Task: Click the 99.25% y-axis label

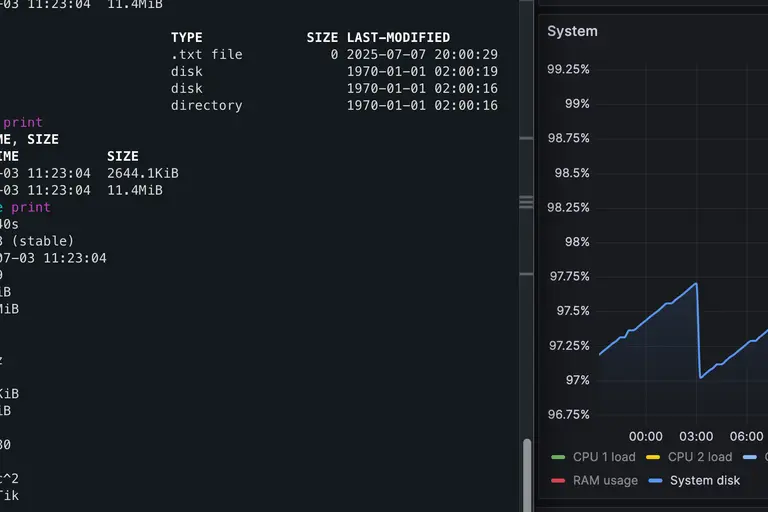Action: [568, 69]
